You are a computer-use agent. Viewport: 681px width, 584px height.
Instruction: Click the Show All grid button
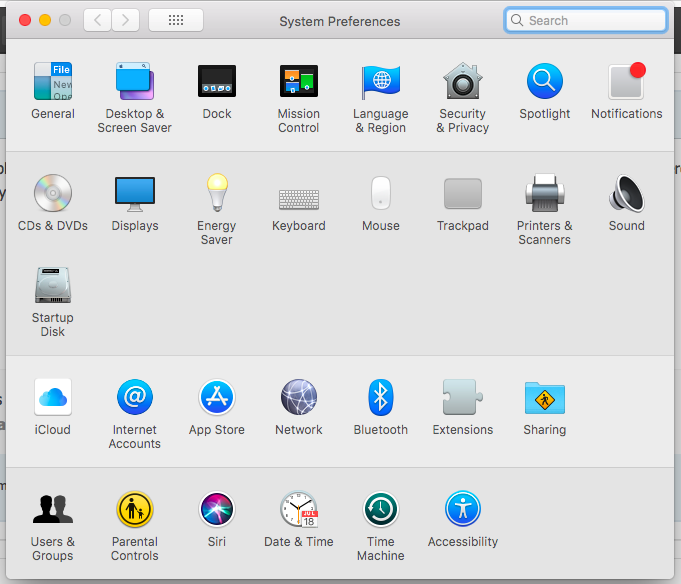[176, 20]
